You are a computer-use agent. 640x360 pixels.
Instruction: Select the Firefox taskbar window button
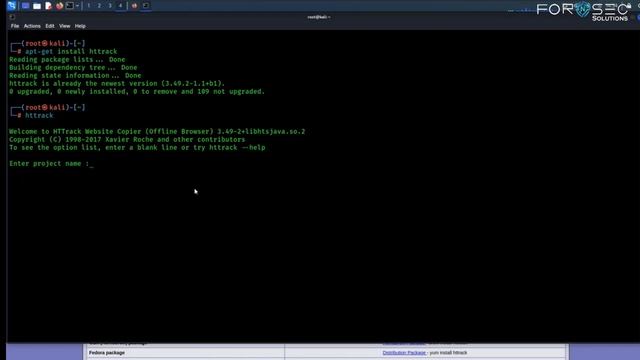[134, 6]
